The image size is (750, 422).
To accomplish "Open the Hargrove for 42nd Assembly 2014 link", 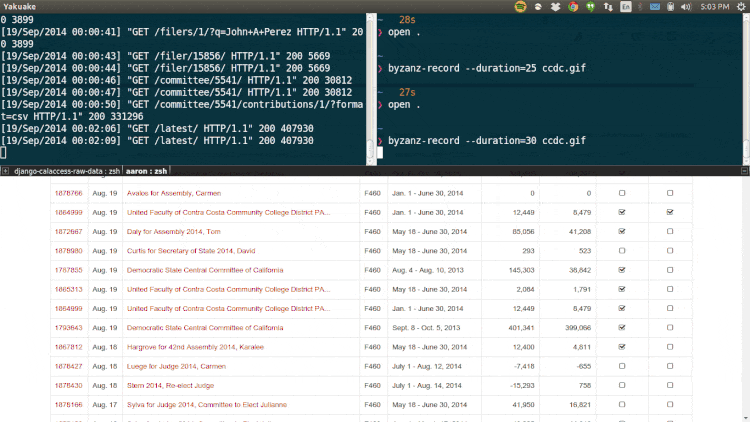I will [x=195, y=347].
